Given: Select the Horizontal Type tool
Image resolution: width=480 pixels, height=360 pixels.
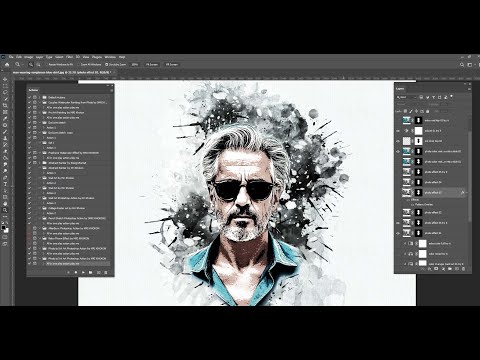Looking at the screenshot, I should [5, 184].
